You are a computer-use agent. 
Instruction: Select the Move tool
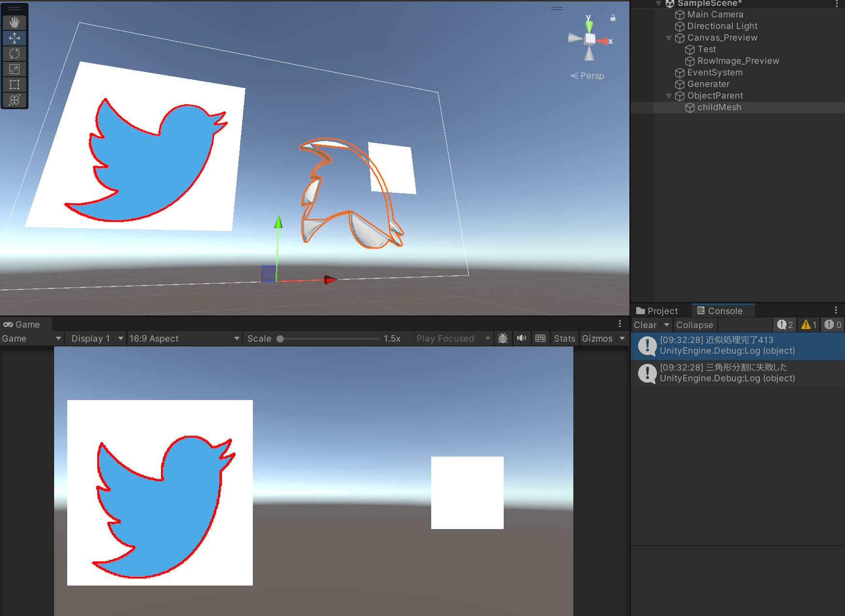(x=15, y=38)
